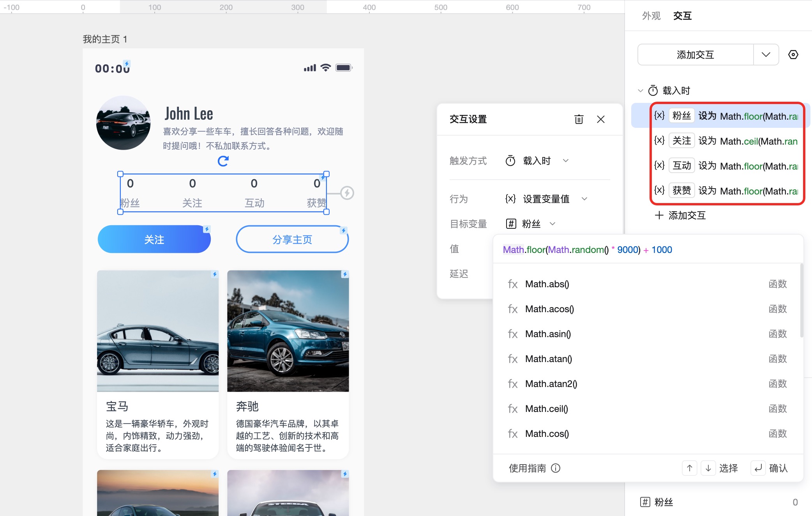The width and height of the screenshot is (812, 516).
Task: Collapse the 载入时 interaction group
Action: pyautogui.click(x=640, y=91)
